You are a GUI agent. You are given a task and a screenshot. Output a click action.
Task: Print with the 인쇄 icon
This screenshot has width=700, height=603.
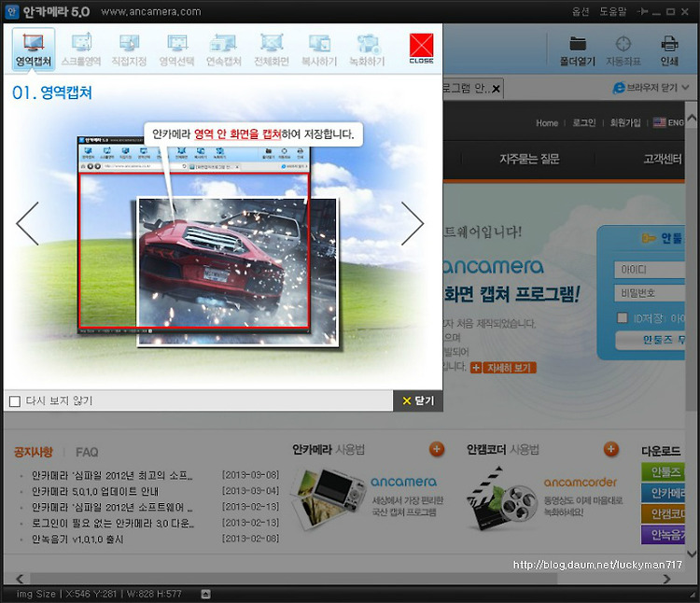click(669, 51)
